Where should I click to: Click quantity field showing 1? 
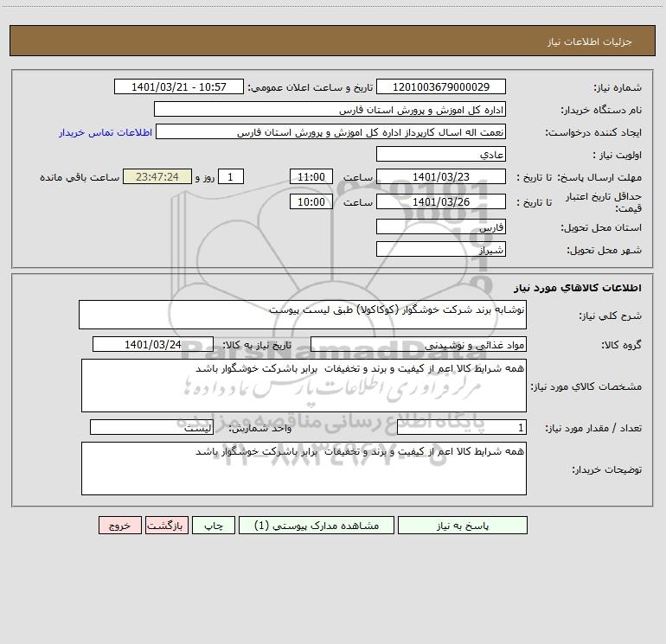coord(462,428)
